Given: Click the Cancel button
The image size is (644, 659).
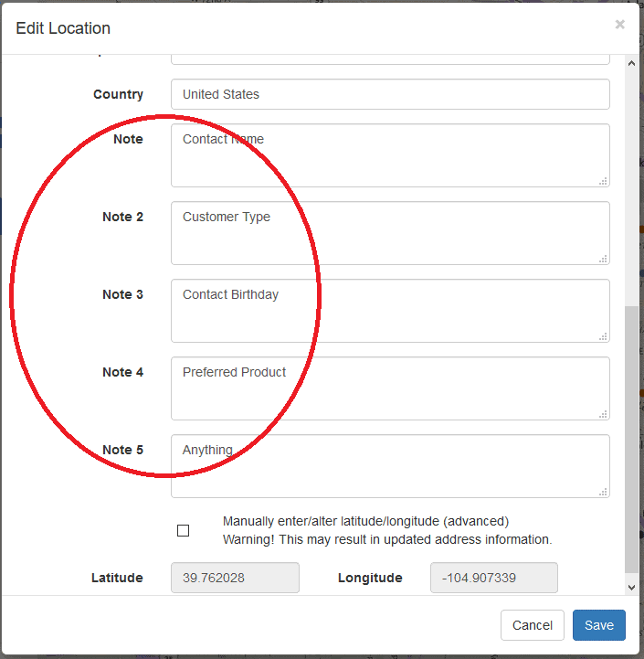Looking at the screenshot, I should pyautogui.click(x=533, y=625).
